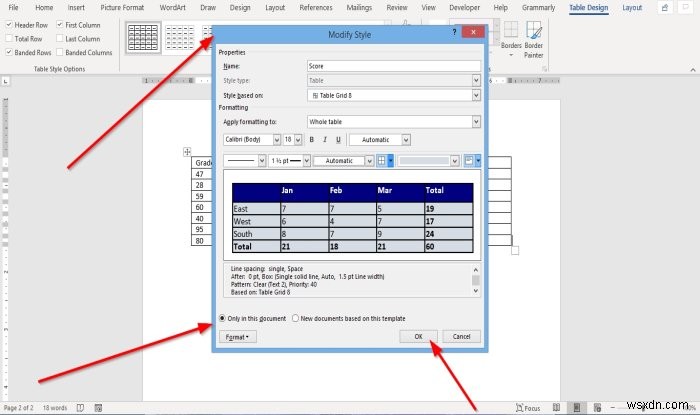700x415 pixels.
Task: Open the Apply formatting to dropdown
Action: (x=476, y=121)
